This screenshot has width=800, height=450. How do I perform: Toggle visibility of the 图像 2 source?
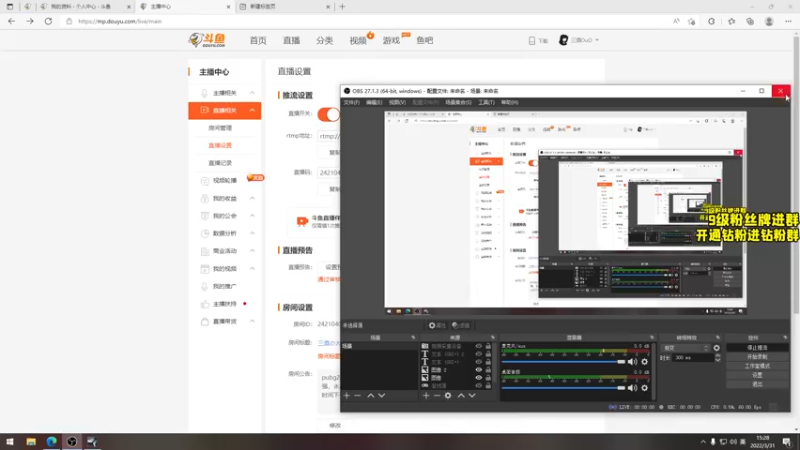tap(479, 369)
